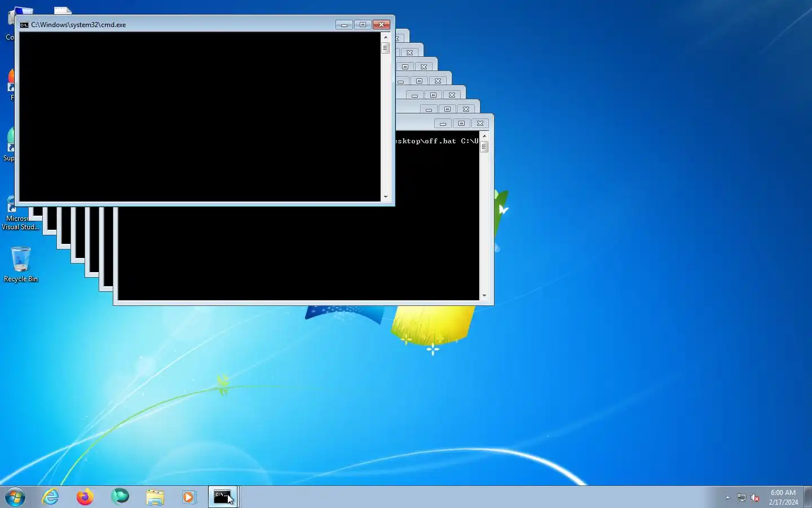The image size is (812, 508).
Task: Launch Internet Explorer from the taskbar
Action: [51, 497]
